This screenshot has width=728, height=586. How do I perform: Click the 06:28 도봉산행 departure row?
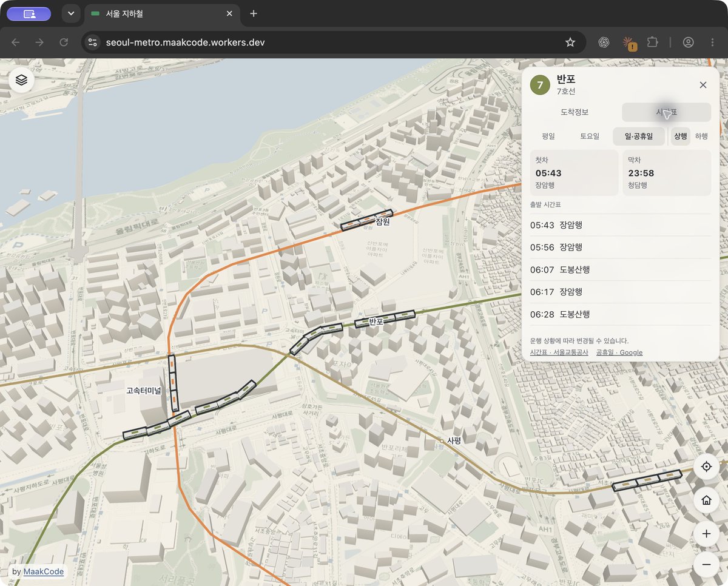click(x=621, y=314)
